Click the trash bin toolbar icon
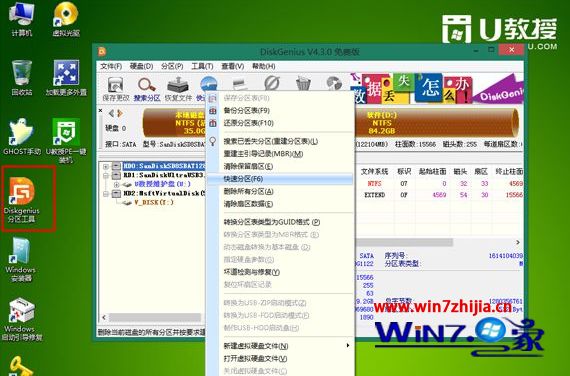 (303, 83)
